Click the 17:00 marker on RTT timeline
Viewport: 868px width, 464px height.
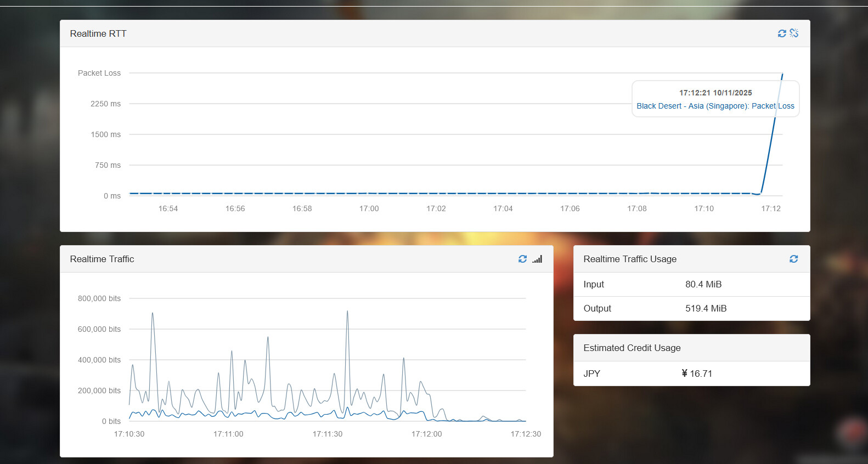pyautogui.click(x=369, y=208)
